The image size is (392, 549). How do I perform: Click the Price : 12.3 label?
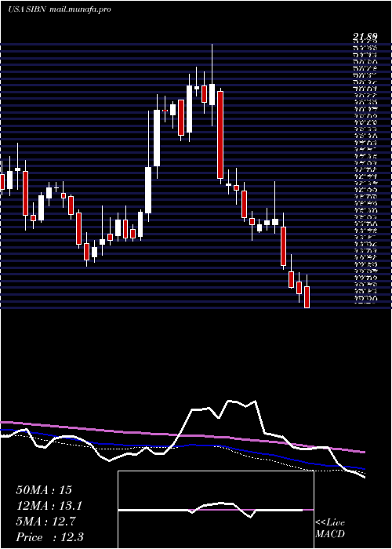pos(49,537)
